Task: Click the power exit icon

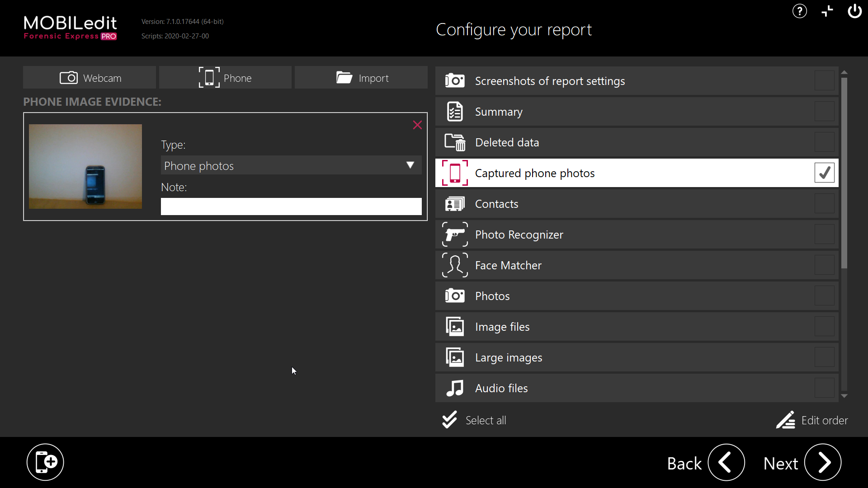Action: pyautogui.click(x=854, y=11)
